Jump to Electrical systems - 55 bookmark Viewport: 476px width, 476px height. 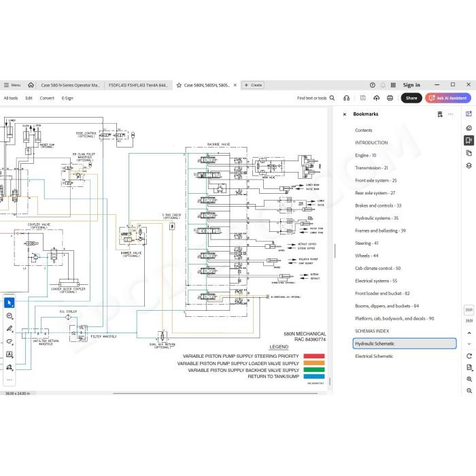click(376, 281)
